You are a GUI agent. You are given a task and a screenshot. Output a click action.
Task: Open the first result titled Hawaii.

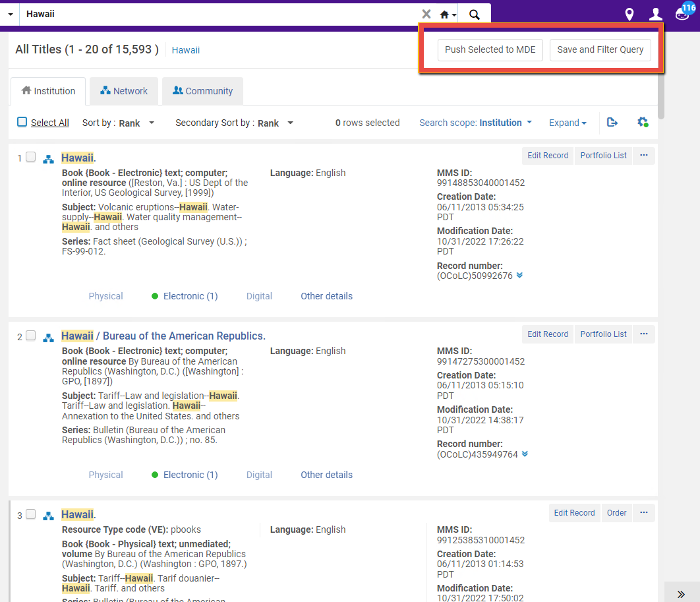click(78, 158)
